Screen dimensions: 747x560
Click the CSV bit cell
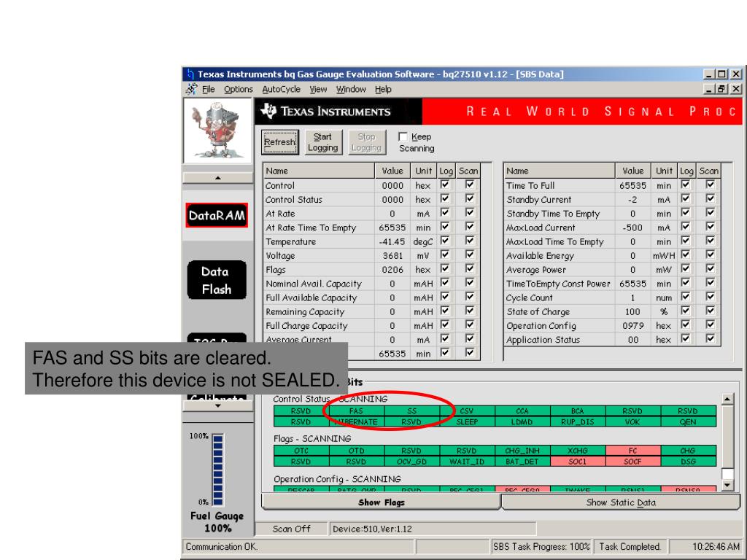(467, 411)
